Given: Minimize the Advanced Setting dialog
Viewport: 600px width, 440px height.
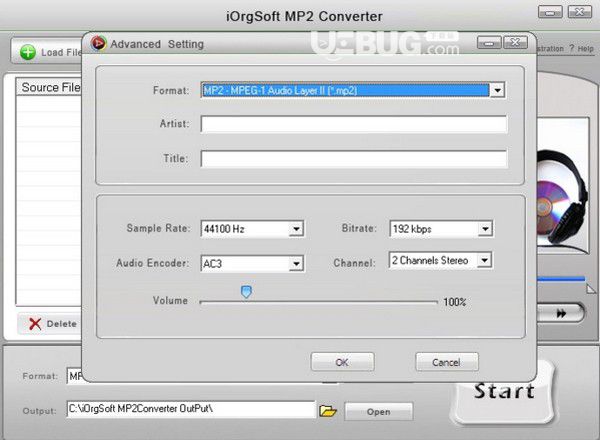Looking at the screenshot, I should coord(489,42).
